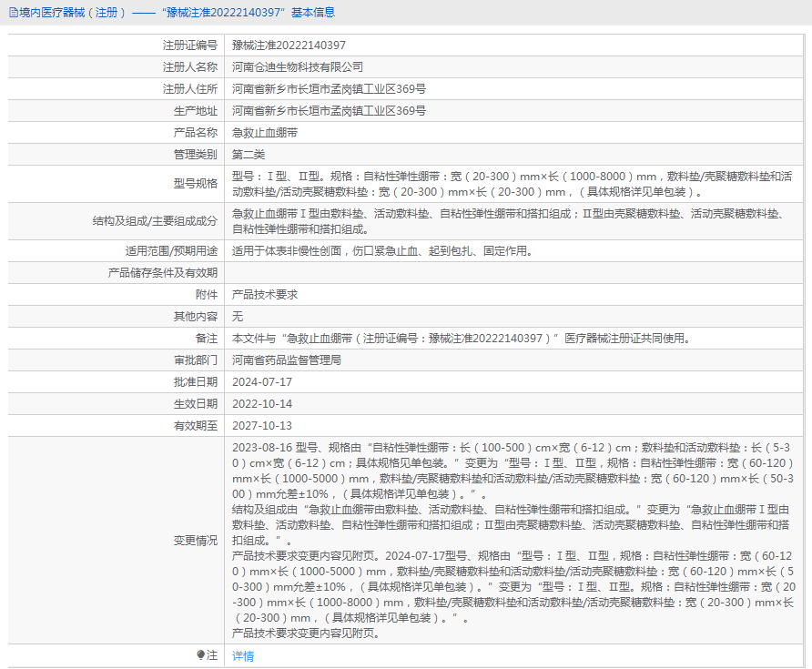
Task: Click the 其他内容 value 无
Action: tap(238, 317)
